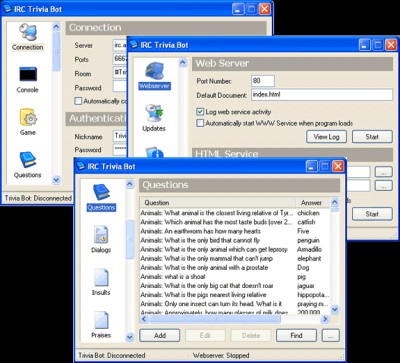Viewport: 400px width, 363px height.
Task: Click the second browse (...) button in HTML Service
Action: pos(384,186)
